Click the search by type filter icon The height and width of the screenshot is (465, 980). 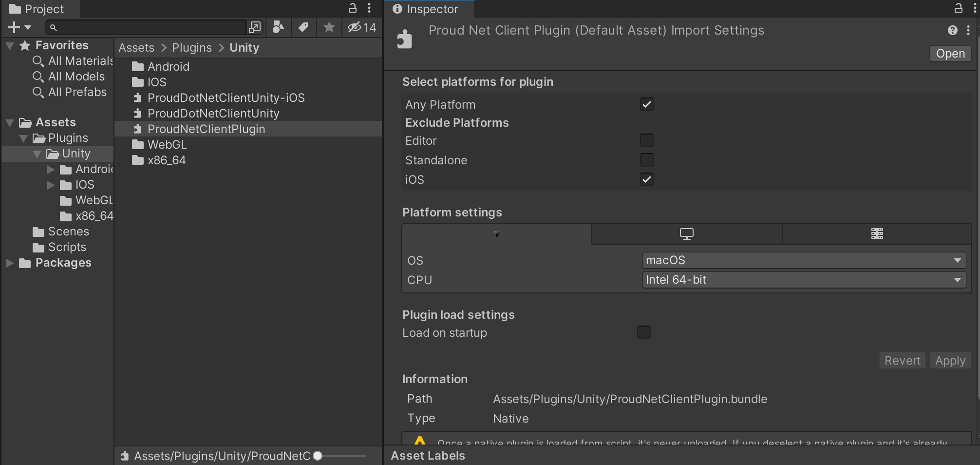[278, 27]
